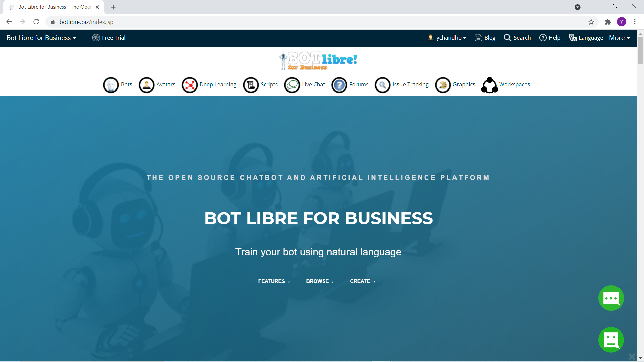The height and width of the screenshot is (362, 644).
Task: Bookmark the current page
Action: [591, 22]
